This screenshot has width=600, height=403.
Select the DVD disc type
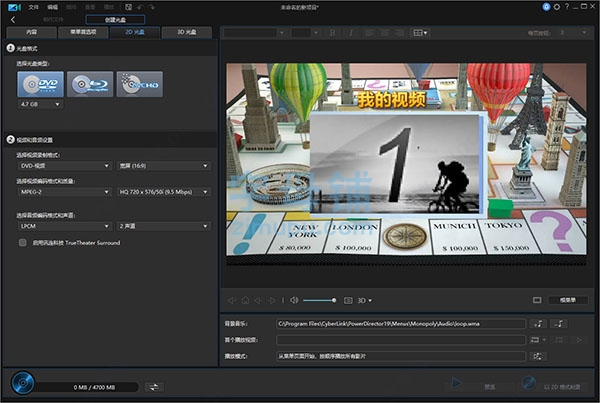pyautogui.click(x=40, y=84)
